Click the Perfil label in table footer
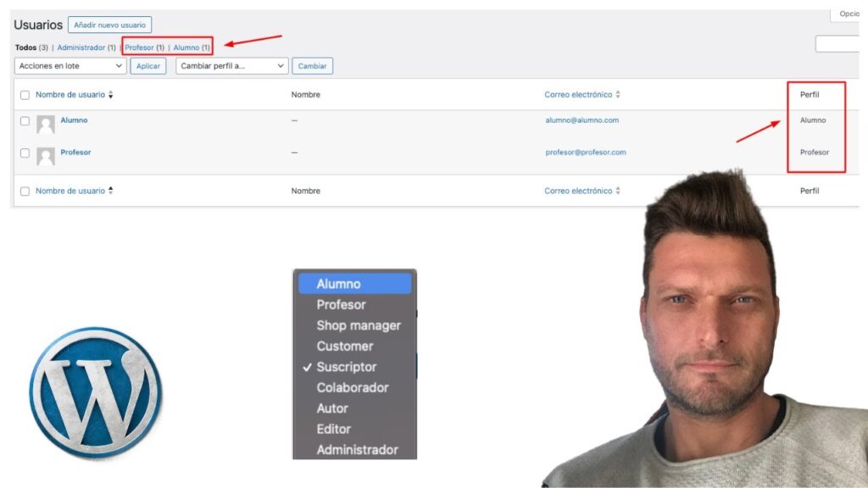Image resolution: width=868 pixels, height=488 pixels. 810,191
